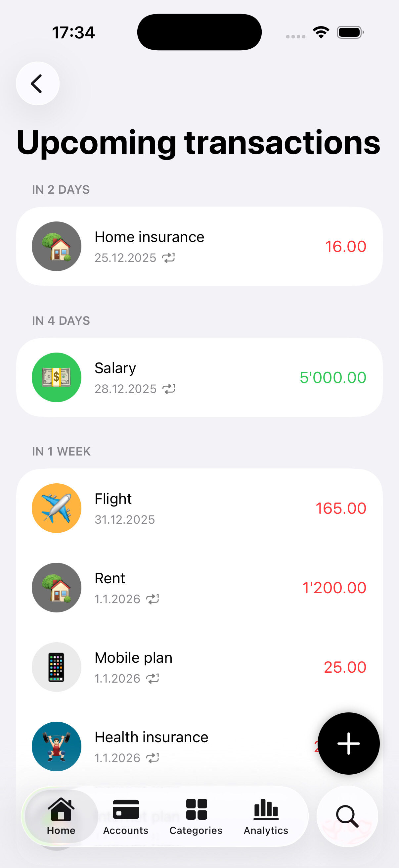Screen dimensions: 399x868
Task: Tap the Home insurance house icon
Action: pyautogui.click(x=57, y=246)
